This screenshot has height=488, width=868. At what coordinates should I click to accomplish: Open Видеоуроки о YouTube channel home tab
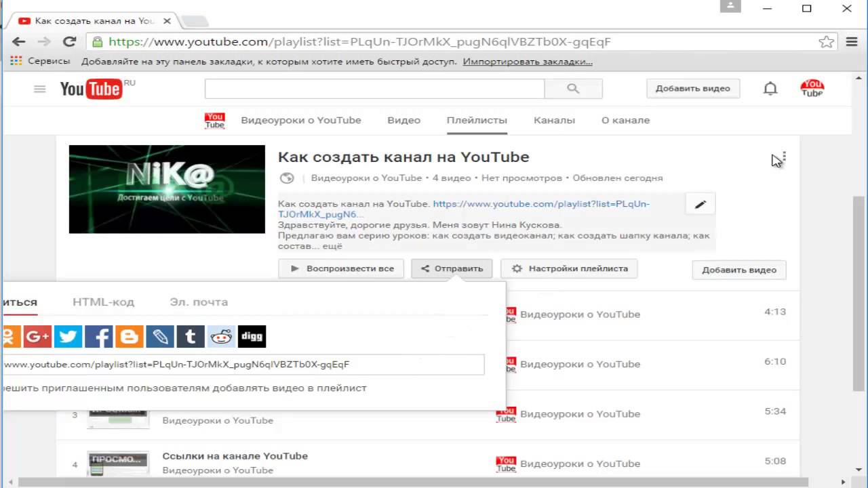tap(301, 121)
